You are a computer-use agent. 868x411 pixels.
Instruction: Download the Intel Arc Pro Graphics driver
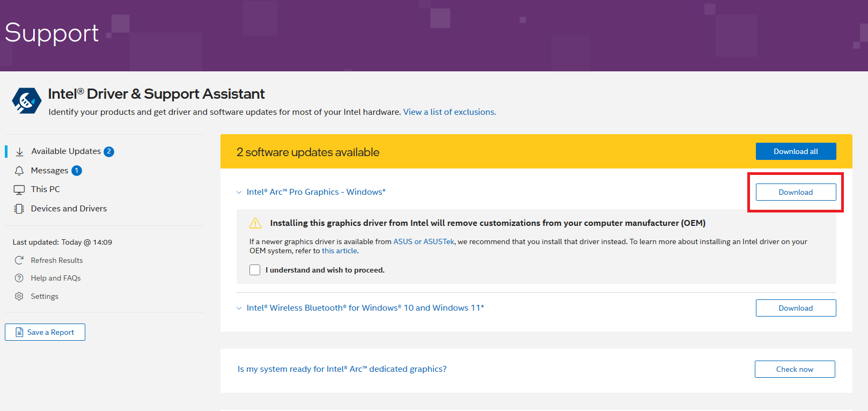796,192
